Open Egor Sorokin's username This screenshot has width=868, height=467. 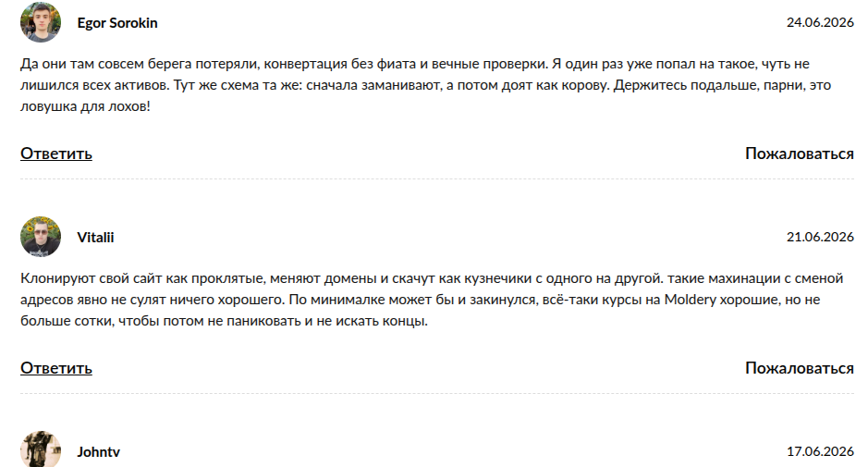tap(117, 23)
